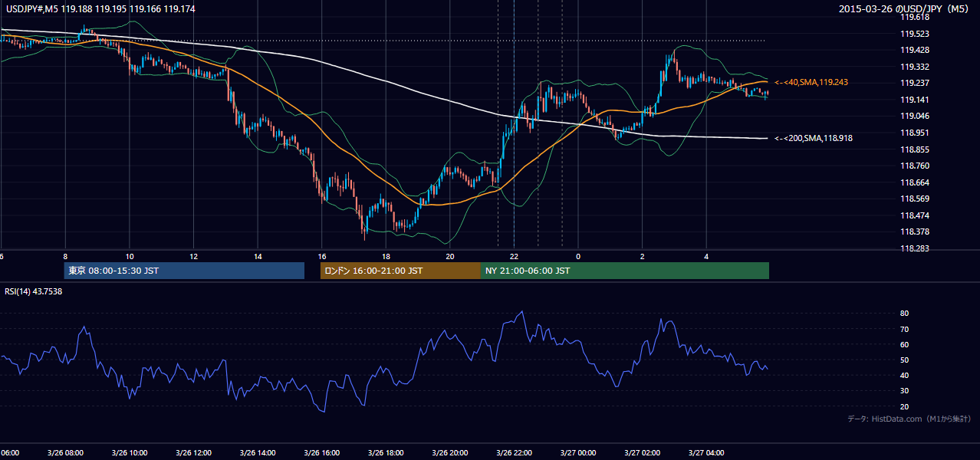980x460 pixels.
Task: Click the NY 21:00-06:00 JST session bar
Action: (x=625, y=271)
